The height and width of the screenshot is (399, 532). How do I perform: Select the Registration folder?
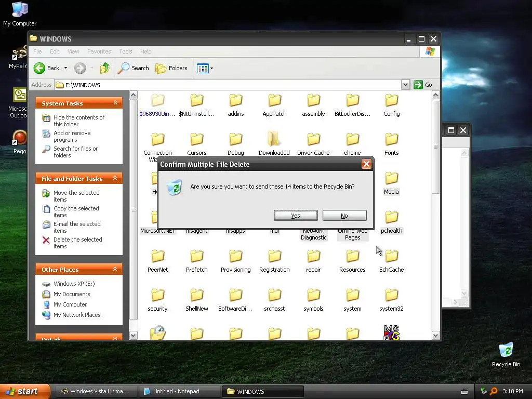[274, 262]
